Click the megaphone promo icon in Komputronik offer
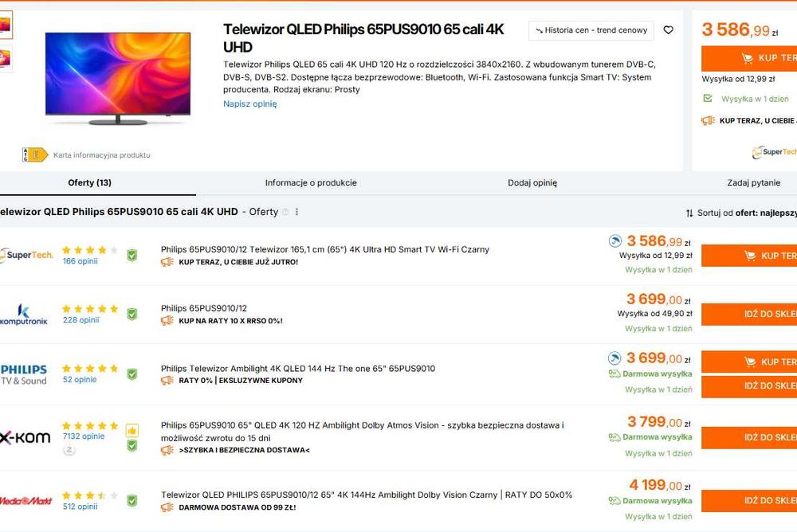The height and width of the screenshot is (532, 797). [x=167, y=321]
